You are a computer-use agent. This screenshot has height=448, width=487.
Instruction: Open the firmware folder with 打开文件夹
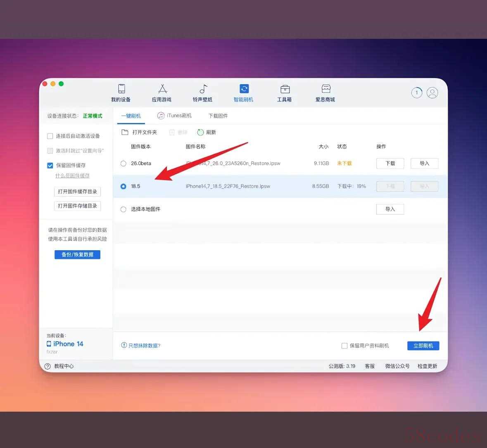click(x=139, y=133)
